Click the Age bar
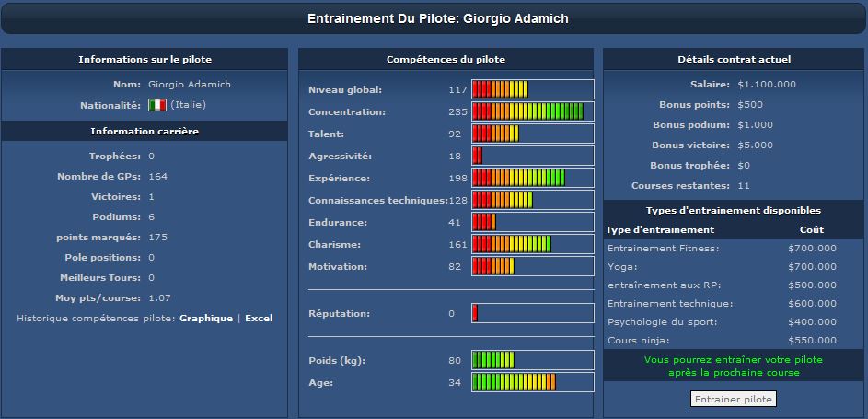The height and width of the screenshot is (419, 868). click(533, 382)
